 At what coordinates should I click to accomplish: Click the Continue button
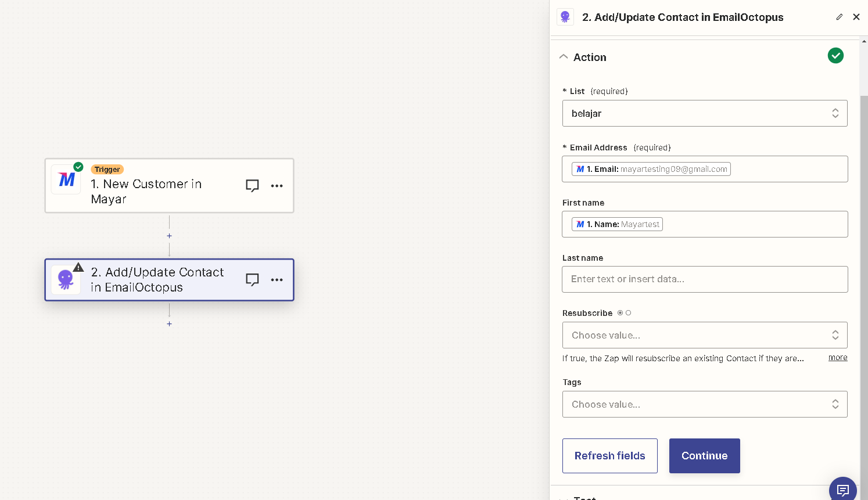[705, 456]
